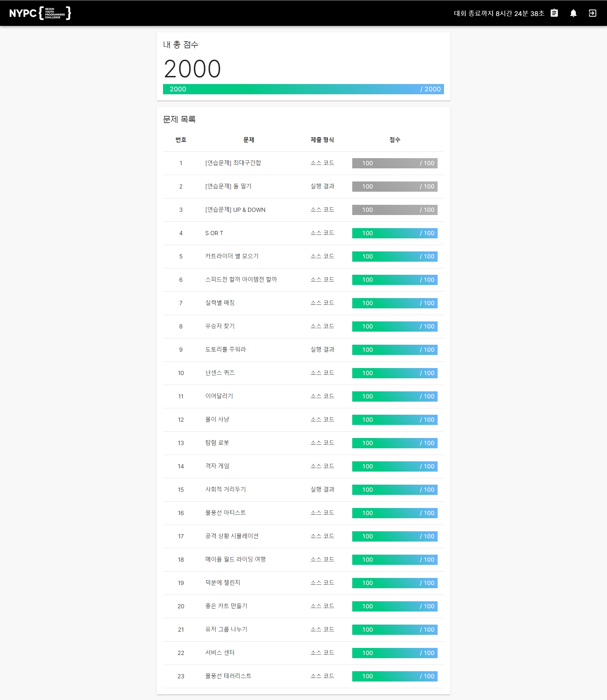
Task: Select the 메이플 월드 라이딩 여행 problem
Action: tap(235, 559)
